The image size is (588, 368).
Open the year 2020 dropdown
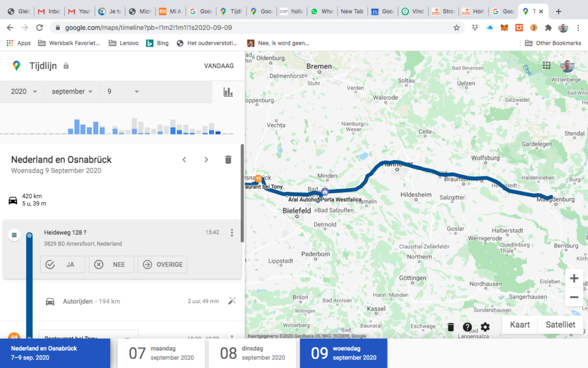[x=24, y=91]
